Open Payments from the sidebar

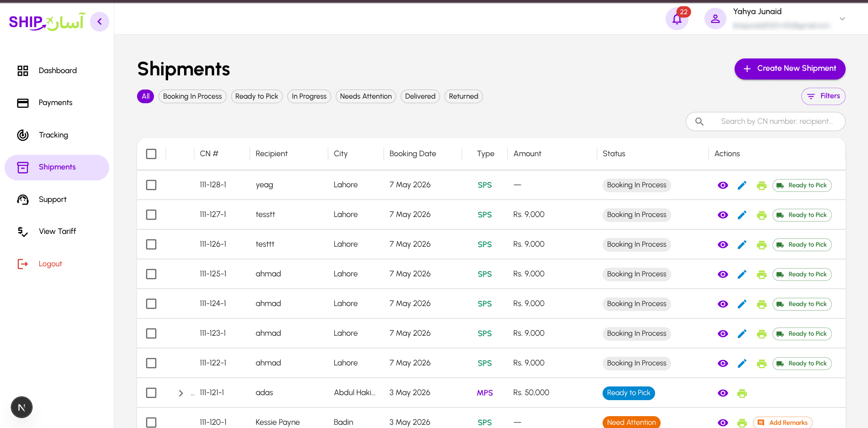tap(57, 103)
